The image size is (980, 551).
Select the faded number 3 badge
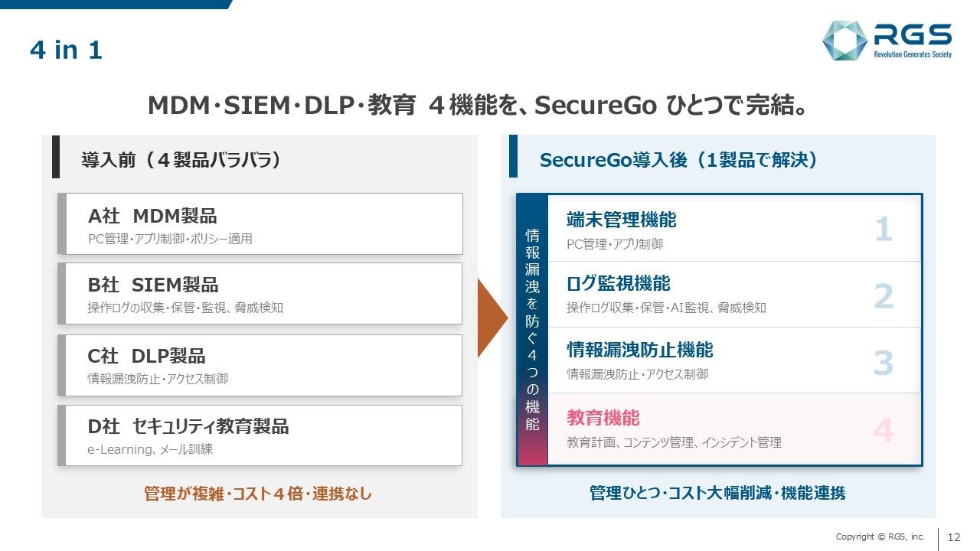tap(884, 363)
